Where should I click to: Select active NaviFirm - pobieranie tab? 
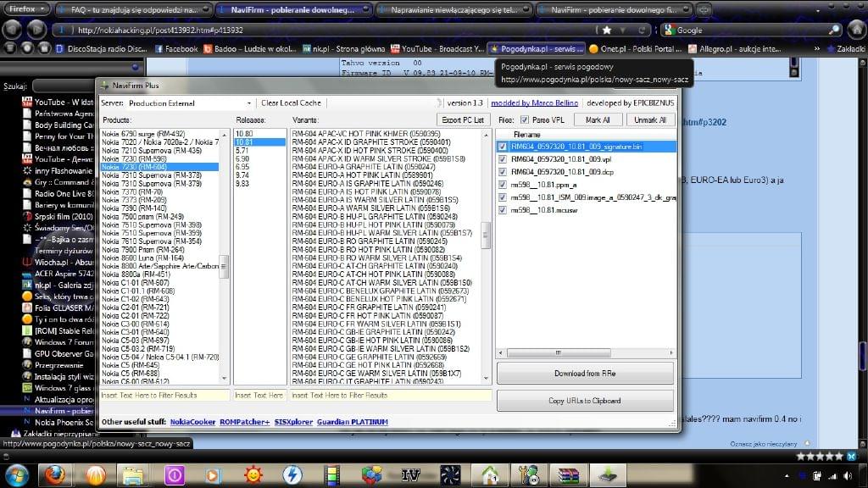[294, 9]
